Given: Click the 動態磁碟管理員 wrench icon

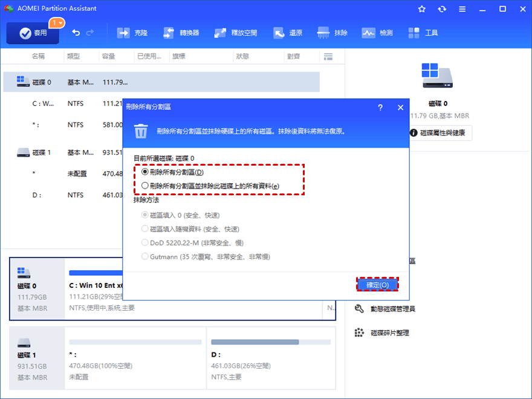Looking at the screenshot, I should pyautogui.click(x=359, y=309).
